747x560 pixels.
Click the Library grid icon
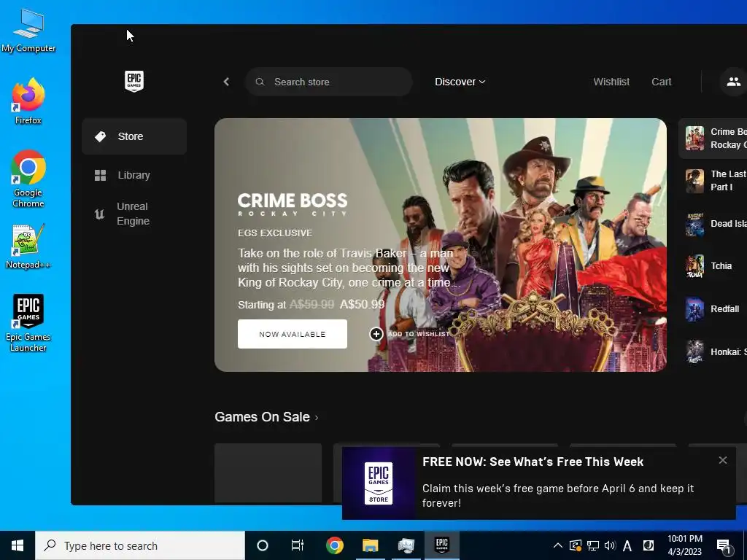pyautogui.click(x=100, y=175)
